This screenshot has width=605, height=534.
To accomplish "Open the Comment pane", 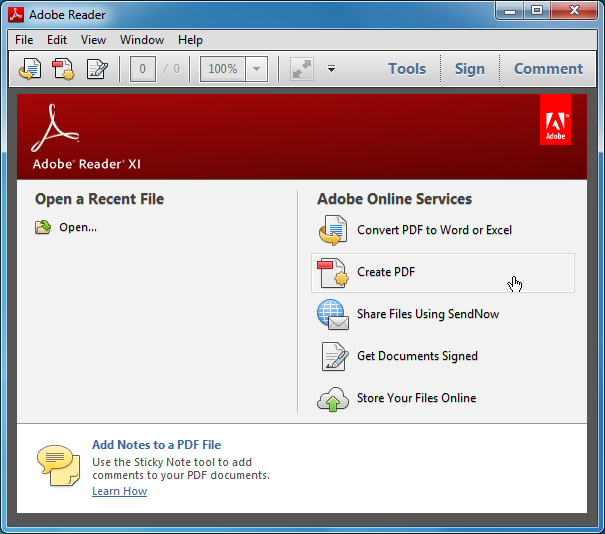I will pos(548,69).
